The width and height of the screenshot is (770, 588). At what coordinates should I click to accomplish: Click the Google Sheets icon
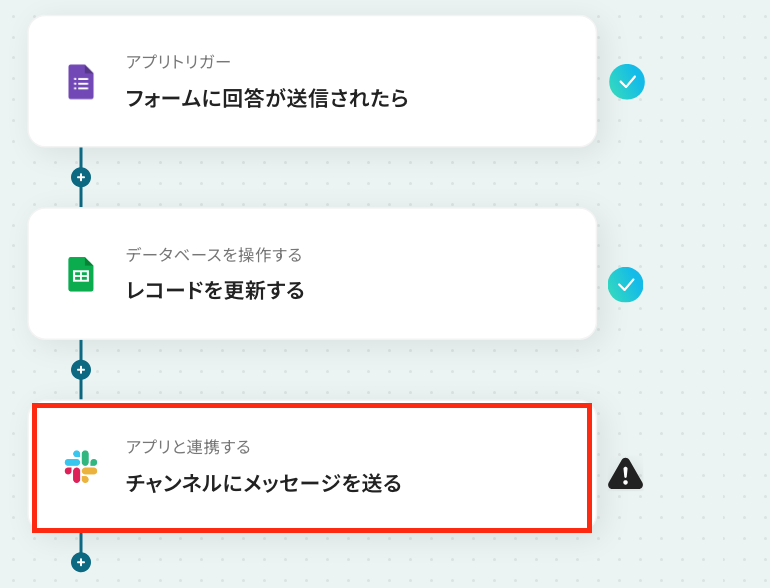pos(81,274)
